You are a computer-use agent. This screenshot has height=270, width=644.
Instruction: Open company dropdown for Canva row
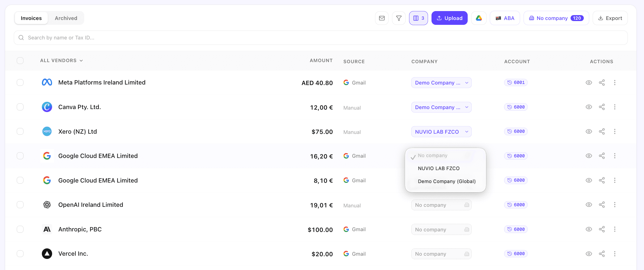pos(441,107)
